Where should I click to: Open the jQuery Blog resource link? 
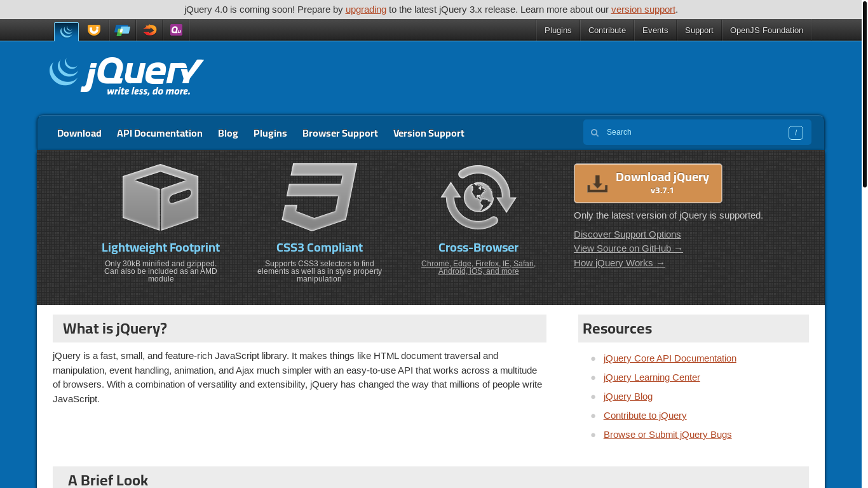click(628, 396)
